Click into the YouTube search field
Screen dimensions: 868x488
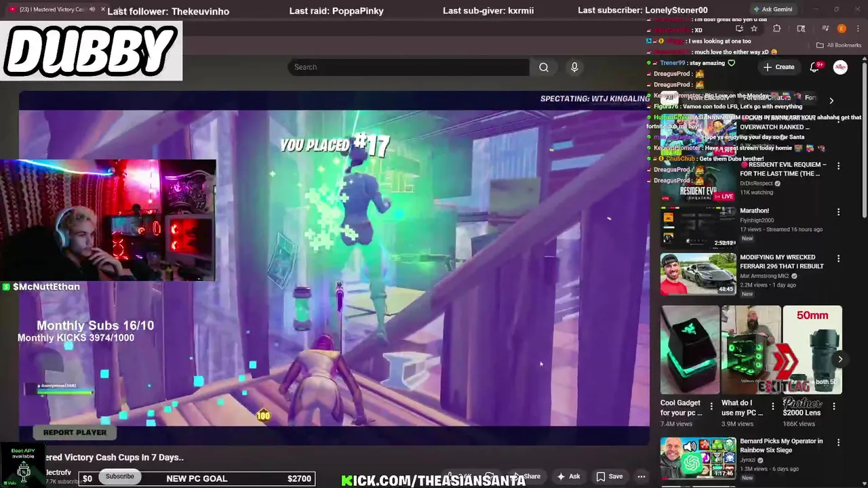(x=409, y=67)
